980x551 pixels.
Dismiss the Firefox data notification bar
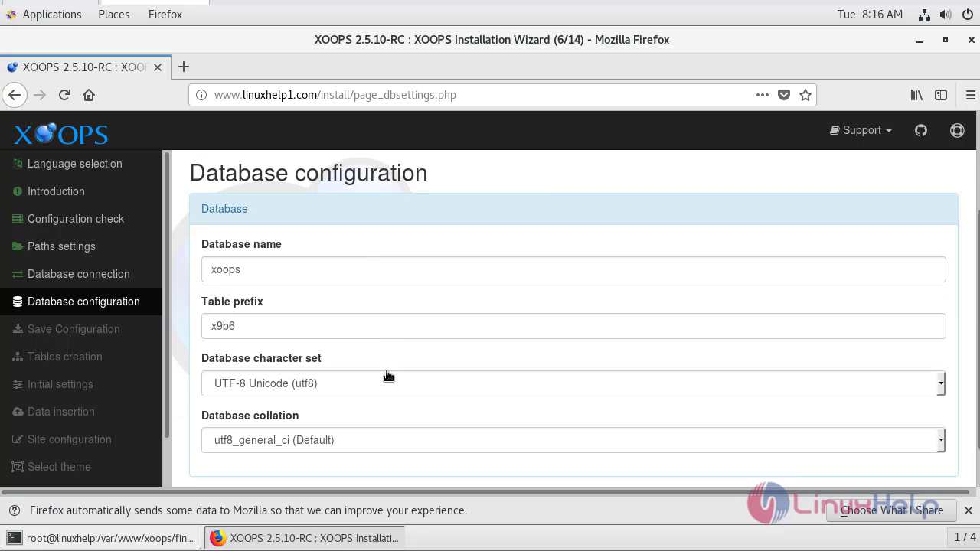(x=968, y=510)
